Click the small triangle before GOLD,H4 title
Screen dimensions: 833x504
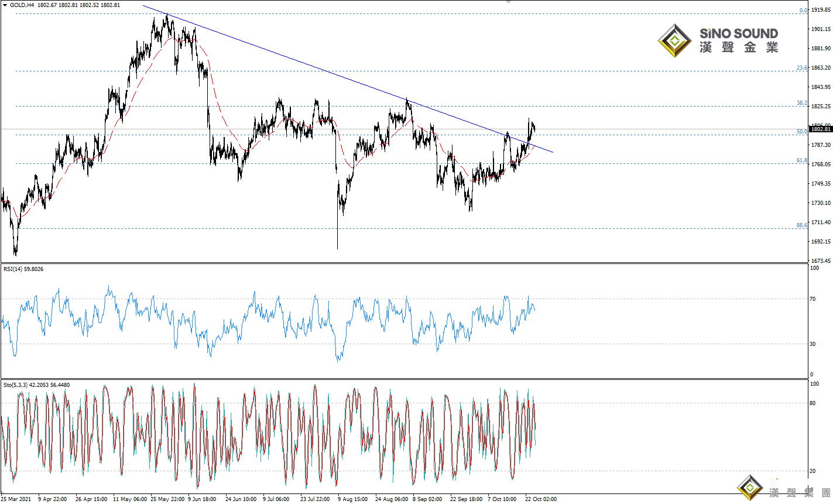pyautogui.click(x=5, y=5)
